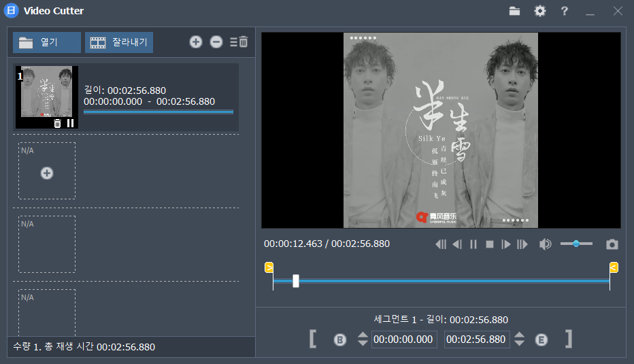Increase the end time with up arrow

pyautogui.click(x=520, y=335)
